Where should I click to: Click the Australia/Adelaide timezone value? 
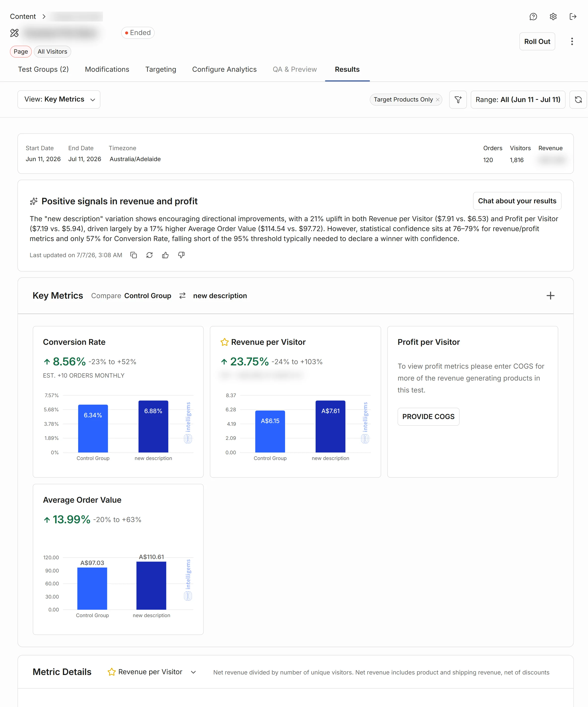(x=135, y=159)
